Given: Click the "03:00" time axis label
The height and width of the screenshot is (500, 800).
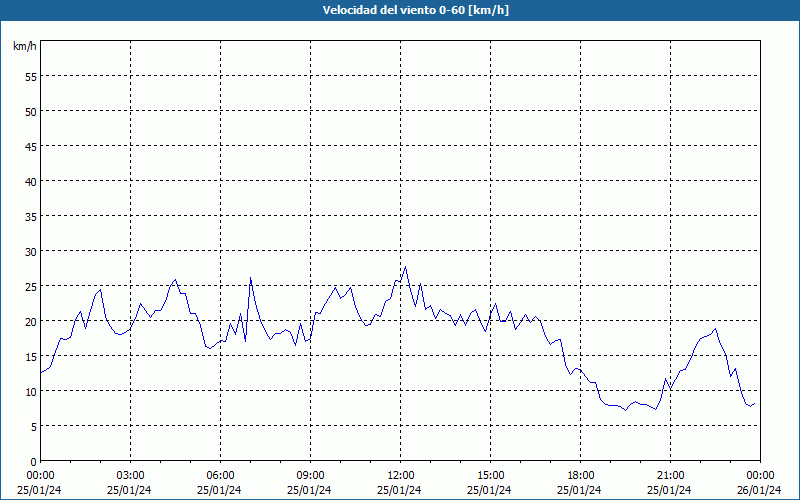Looking at the screenshot, I should point(130,476).
